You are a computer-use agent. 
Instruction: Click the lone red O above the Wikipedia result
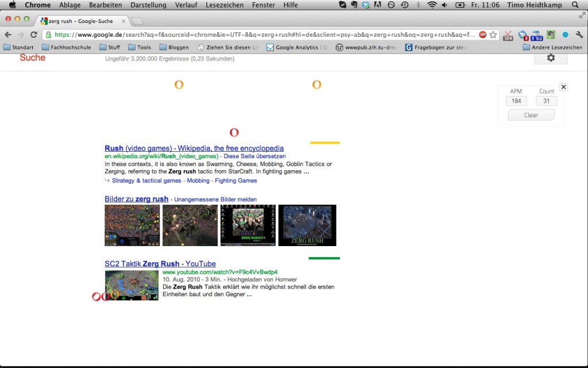coord(234,133)
